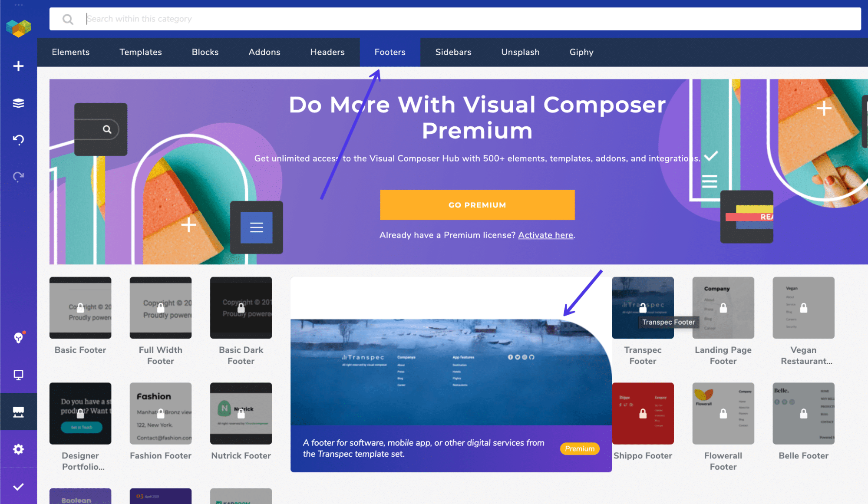Click the Shippo Footer label
The width and height of the screenshot is (868, 504).
(643, 456)
